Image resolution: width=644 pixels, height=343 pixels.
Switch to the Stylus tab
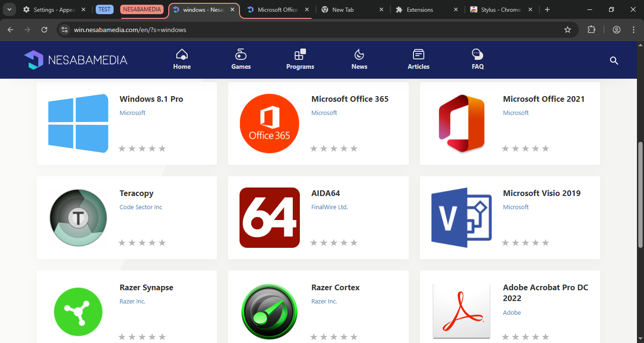(500, 9)
